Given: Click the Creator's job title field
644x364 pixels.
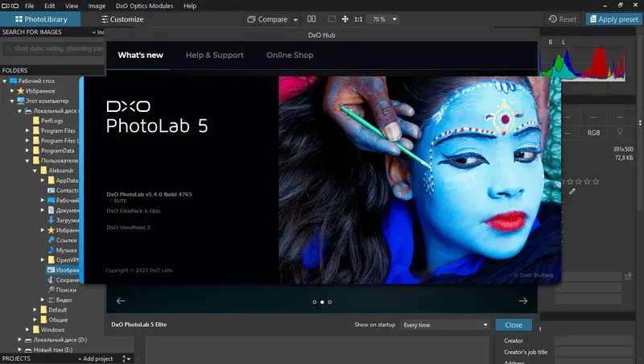Looking at the screenshot, I should point(594,352).
